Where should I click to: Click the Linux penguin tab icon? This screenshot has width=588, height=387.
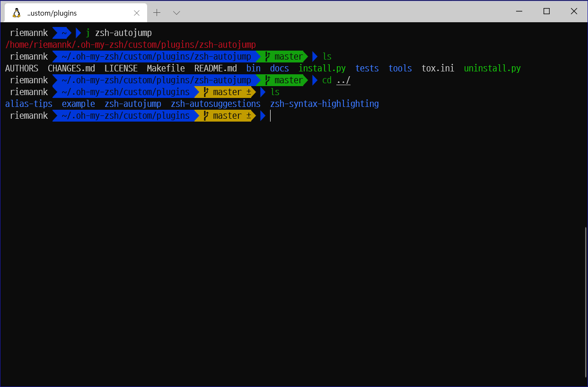point(17,13)
